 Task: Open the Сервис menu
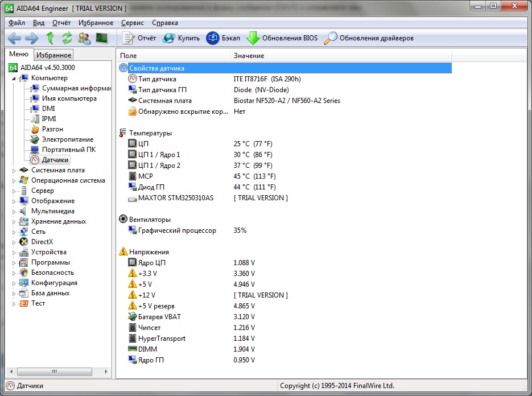pos(133,23)
